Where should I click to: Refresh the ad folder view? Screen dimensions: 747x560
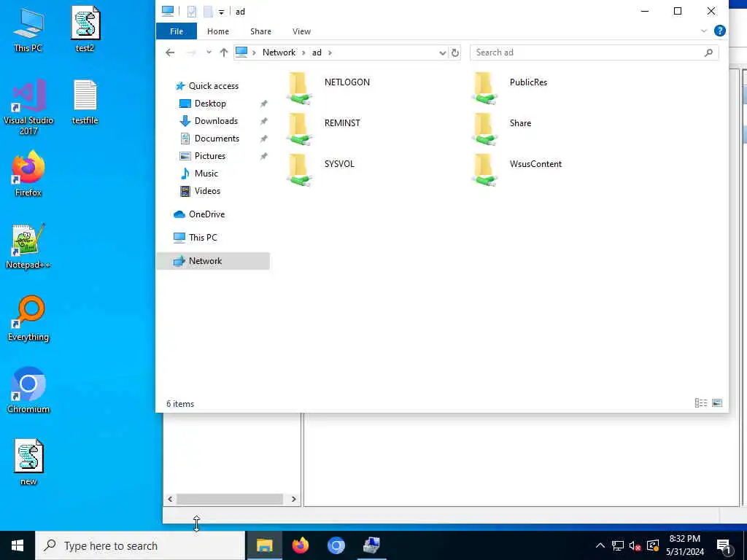tap(455, 52)
